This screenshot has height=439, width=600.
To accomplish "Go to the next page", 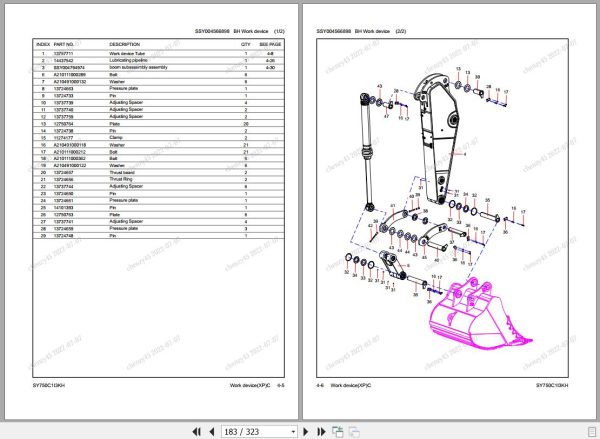I will [x=306, y=432].
